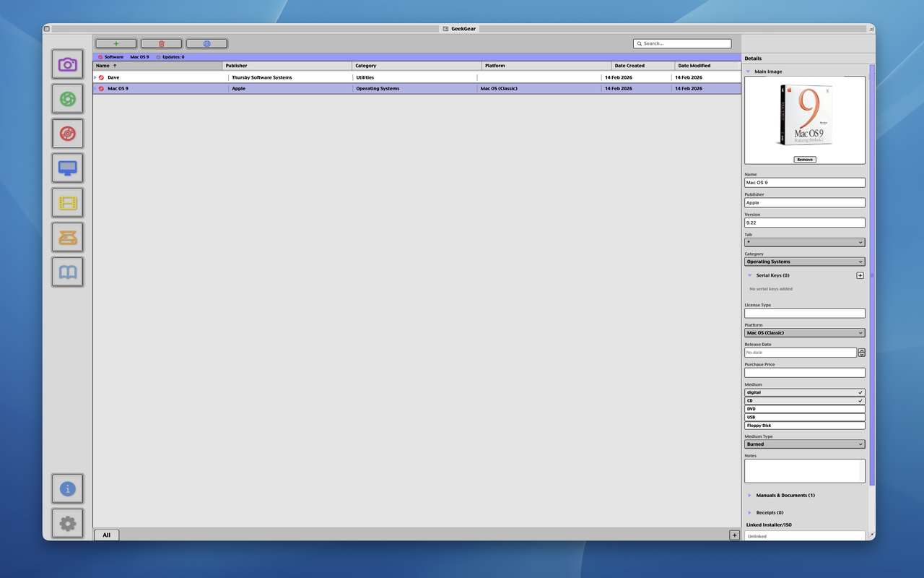The image size is (924, 578).
Task: Click the Mac OS 9 breadcrumb label
Action: click(x=139, y=57)
